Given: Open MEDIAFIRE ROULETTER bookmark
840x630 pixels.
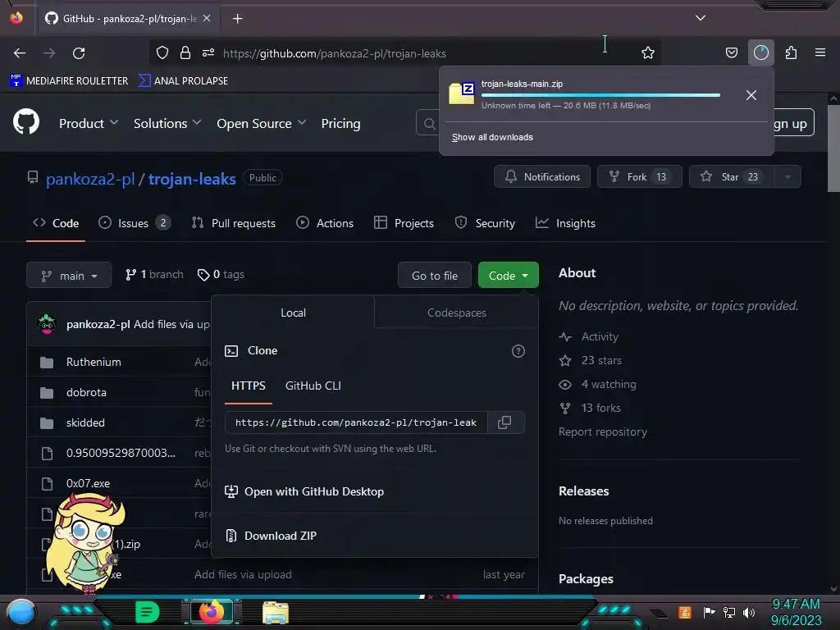Looking at the screenshot, I should click(x=69, y=80).
